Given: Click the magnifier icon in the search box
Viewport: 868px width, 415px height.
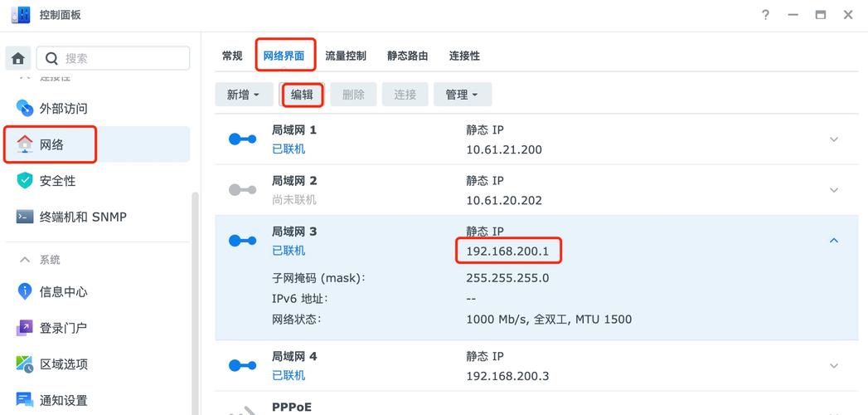Looking at the screenshot, I should pos(51,59).
